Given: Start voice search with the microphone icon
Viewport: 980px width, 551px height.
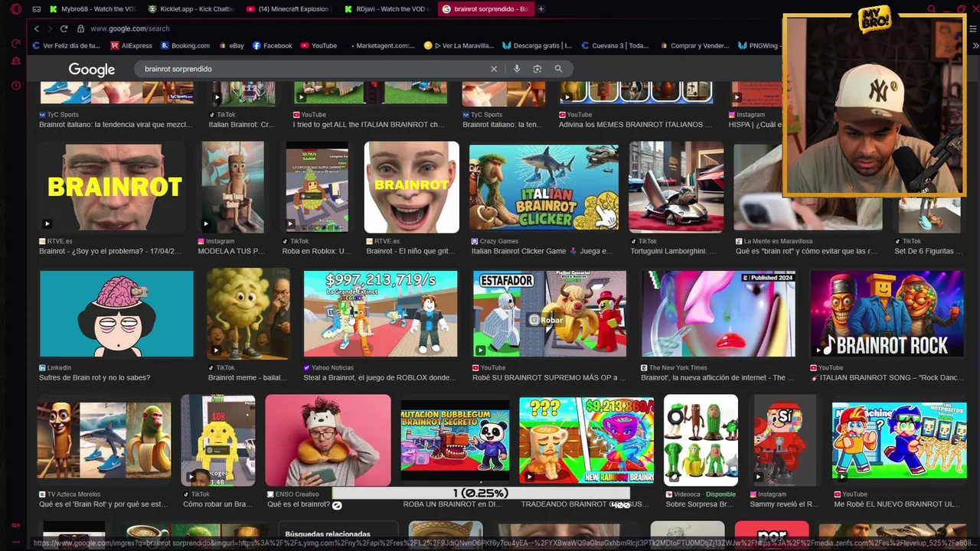Looking at the screenshot, I should pyautogui.click(x=517, y=69).
